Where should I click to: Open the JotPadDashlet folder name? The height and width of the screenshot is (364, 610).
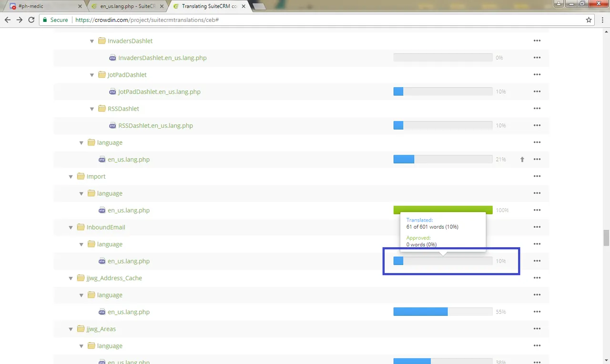coord(127,75)
